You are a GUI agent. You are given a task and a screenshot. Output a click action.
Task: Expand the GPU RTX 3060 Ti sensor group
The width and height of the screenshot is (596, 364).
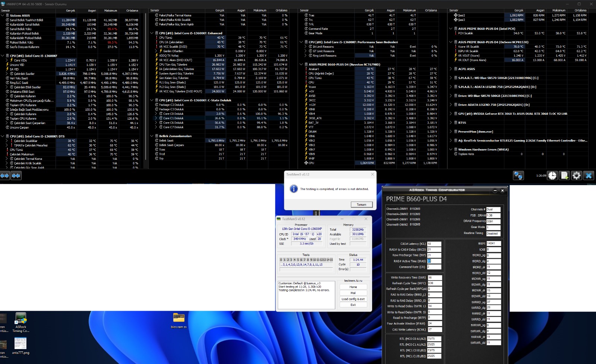451,114
